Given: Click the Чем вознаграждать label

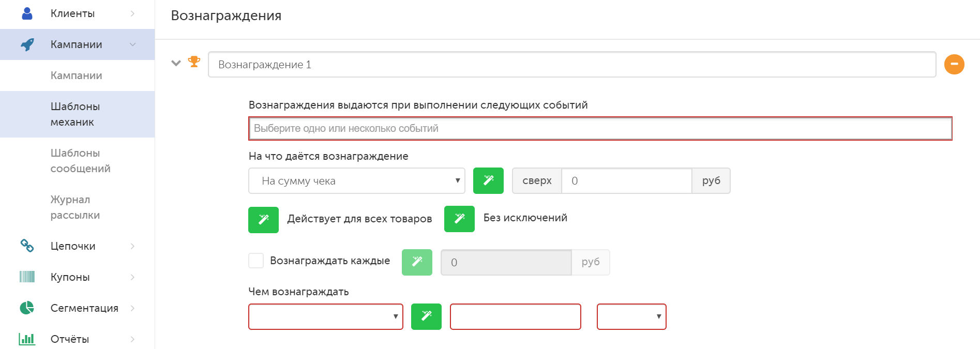Looking at the screenshot, I should [x=298, y=292].
